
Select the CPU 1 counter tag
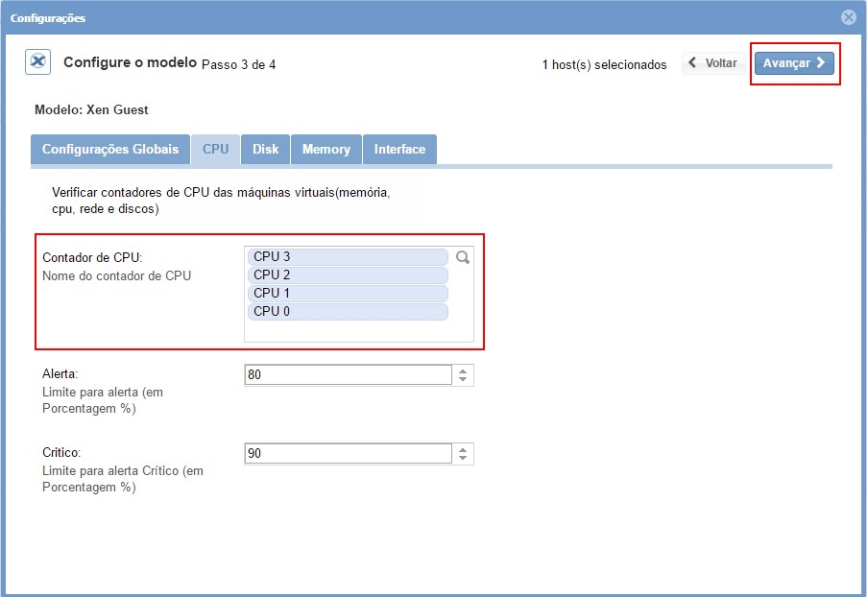pos(348,294)
